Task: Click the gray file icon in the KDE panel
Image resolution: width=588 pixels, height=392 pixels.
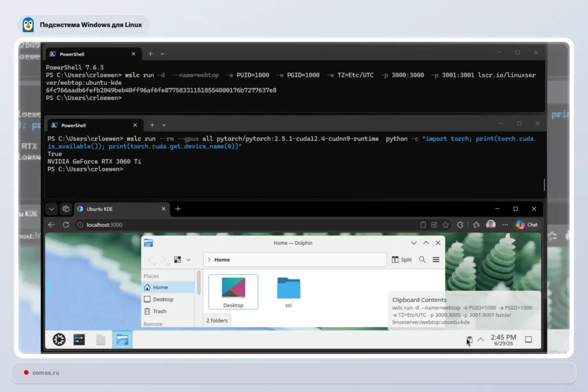Action: coord(100,340)
